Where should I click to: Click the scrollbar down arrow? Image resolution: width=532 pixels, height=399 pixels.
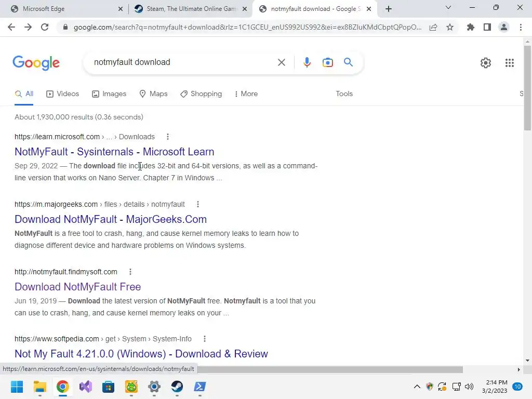tap(527, 361)
